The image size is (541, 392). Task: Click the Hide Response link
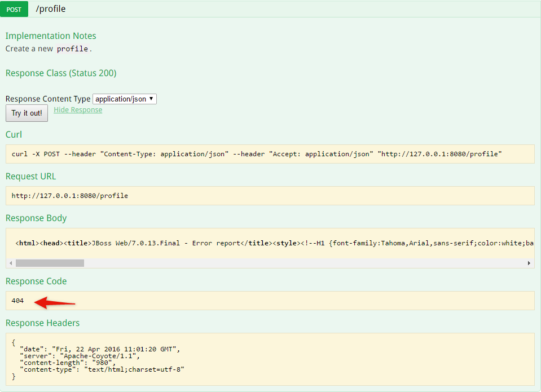(78, 110)
